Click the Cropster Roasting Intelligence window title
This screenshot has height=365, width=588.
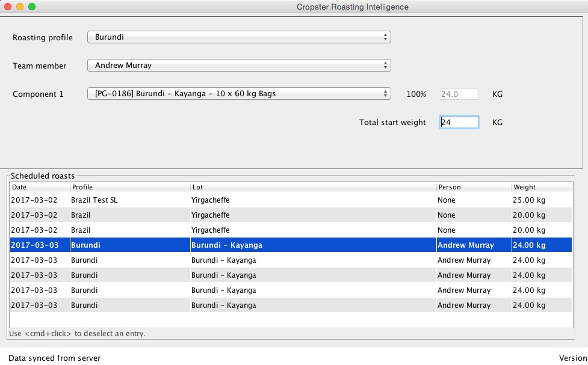(x=353, y=7)
